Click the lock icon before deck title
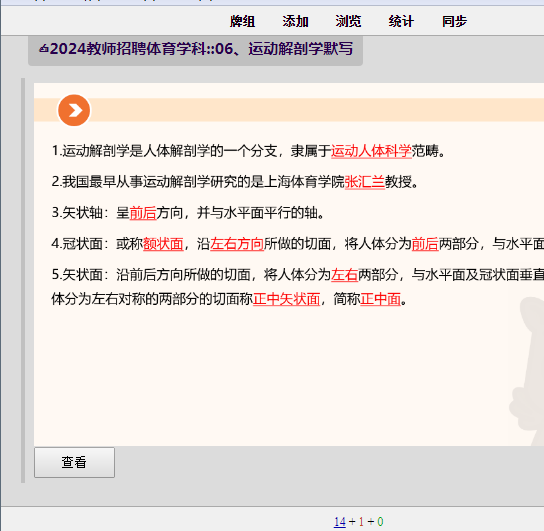Image resolution: width=544 pixels, height=531 pixels. click(x=43, y=49)
